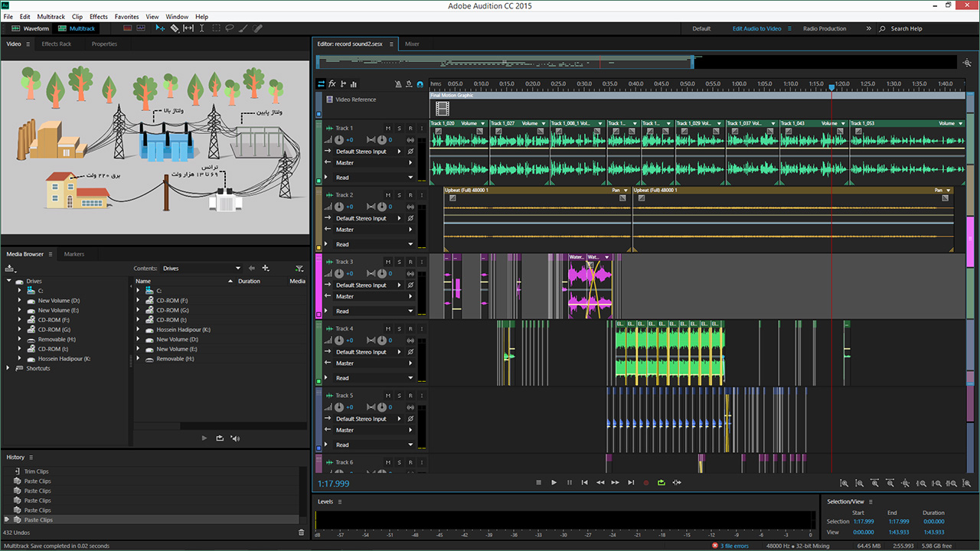Mute Track 5
The height and width of the screenshot is (551, 980).
tap(388, 396)
